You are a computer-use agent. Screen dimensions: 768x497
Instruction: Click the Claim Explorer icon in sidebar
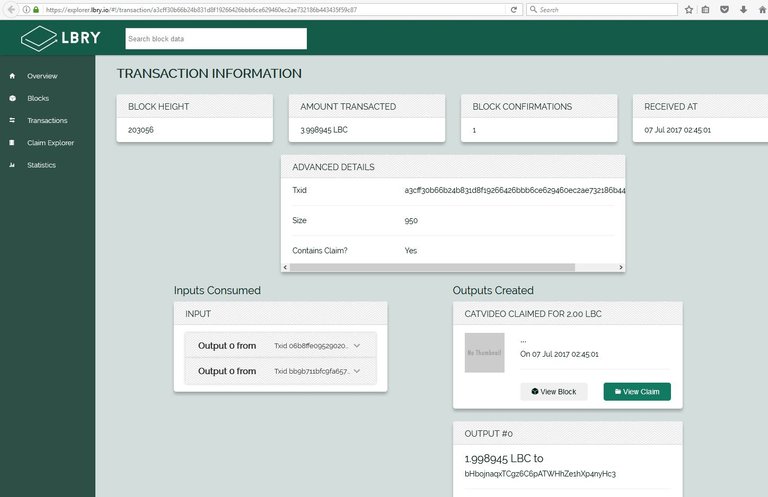(x=12, y=143)
